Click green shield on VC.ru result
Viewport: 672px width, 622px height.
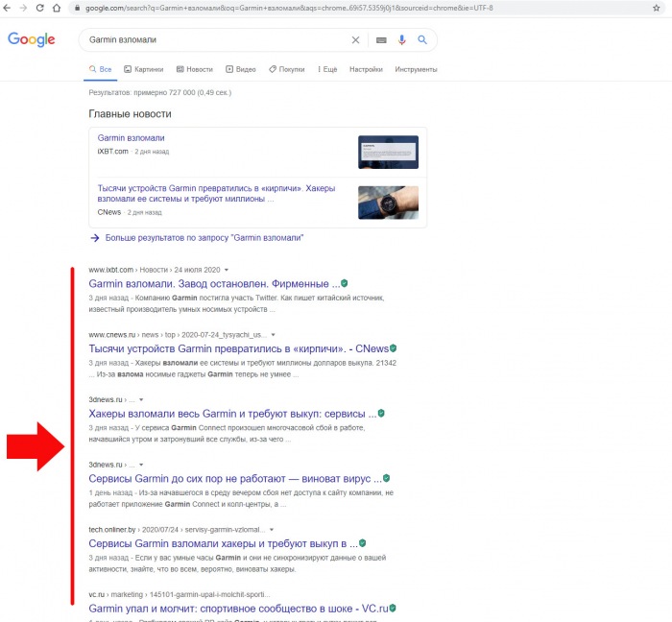393,608
